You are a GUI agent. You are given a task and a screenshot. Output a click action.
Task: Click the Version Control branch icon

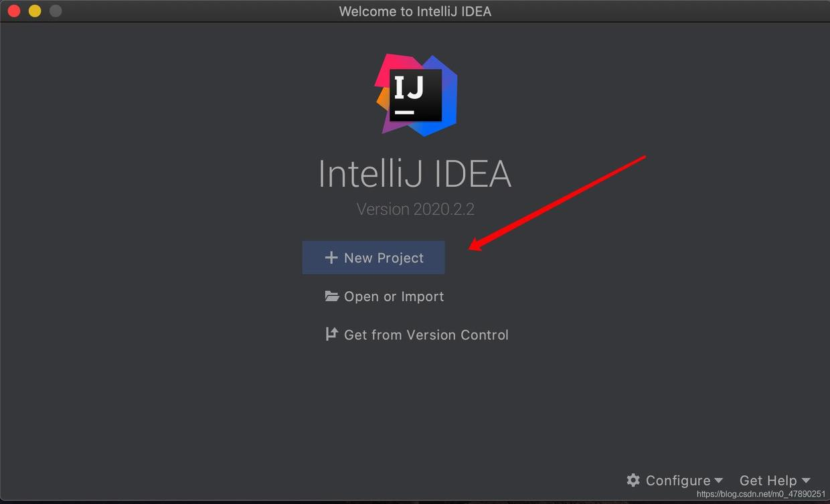click(x=331, y=334)
